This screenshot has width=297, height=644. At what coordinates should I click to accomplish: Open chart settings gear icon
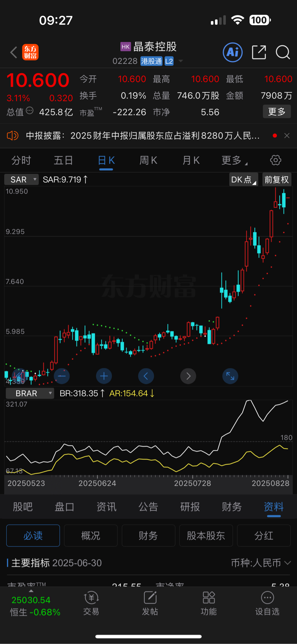[275, 160]
